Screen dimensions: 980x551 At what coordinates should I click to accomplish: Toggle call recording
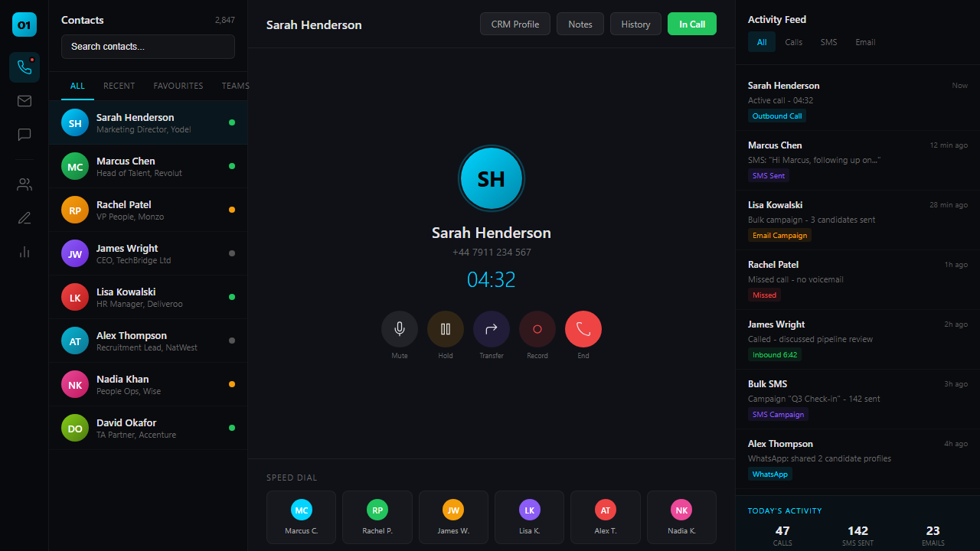point(537,329)
